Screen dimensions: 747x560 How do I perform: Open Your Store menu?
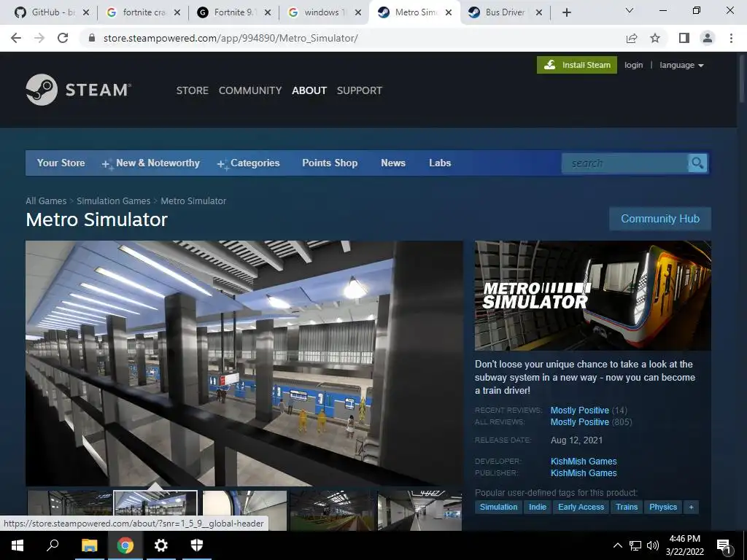click(x=61, y=163)
